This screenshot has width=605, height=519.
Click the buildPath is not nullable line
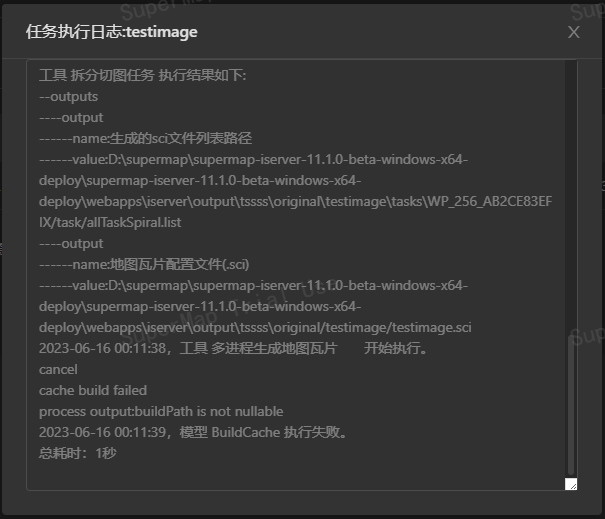point(161,411)
